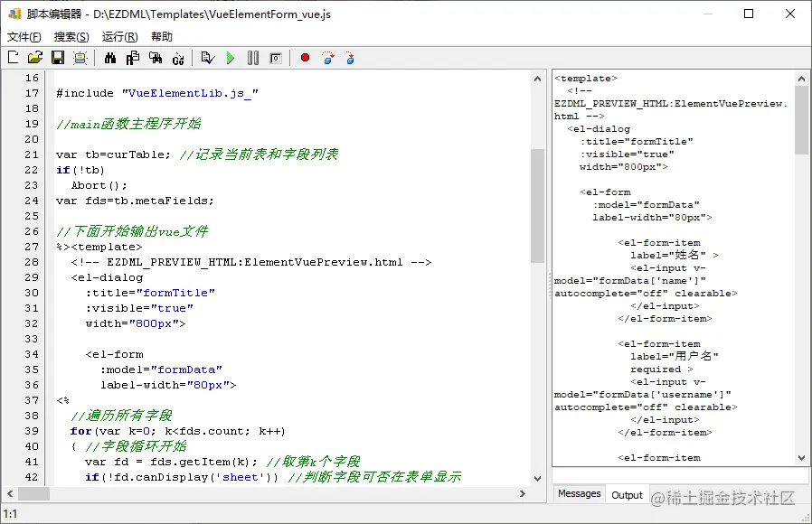This screenshot has width=812, height=524.
Task: Click the code editor vertical scrollbar thumb
Action: (x=537, y=206)
